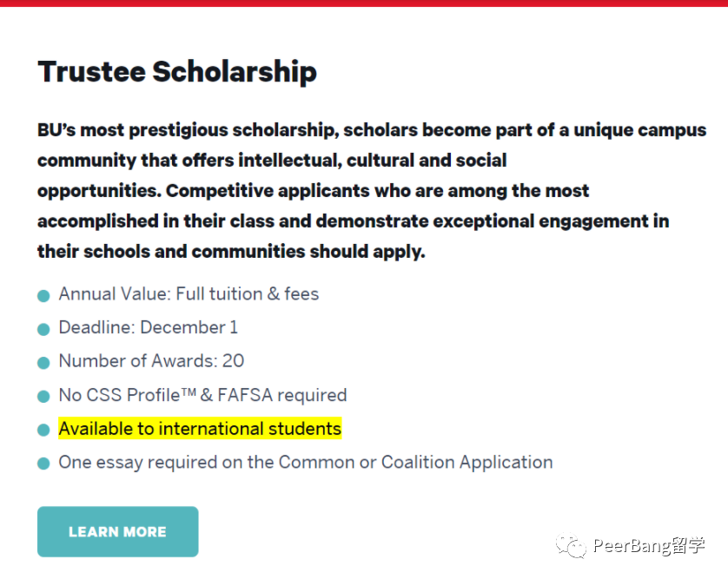
Task: Click the 'Number of Awards: 20' item
Action: coord(151,361)
